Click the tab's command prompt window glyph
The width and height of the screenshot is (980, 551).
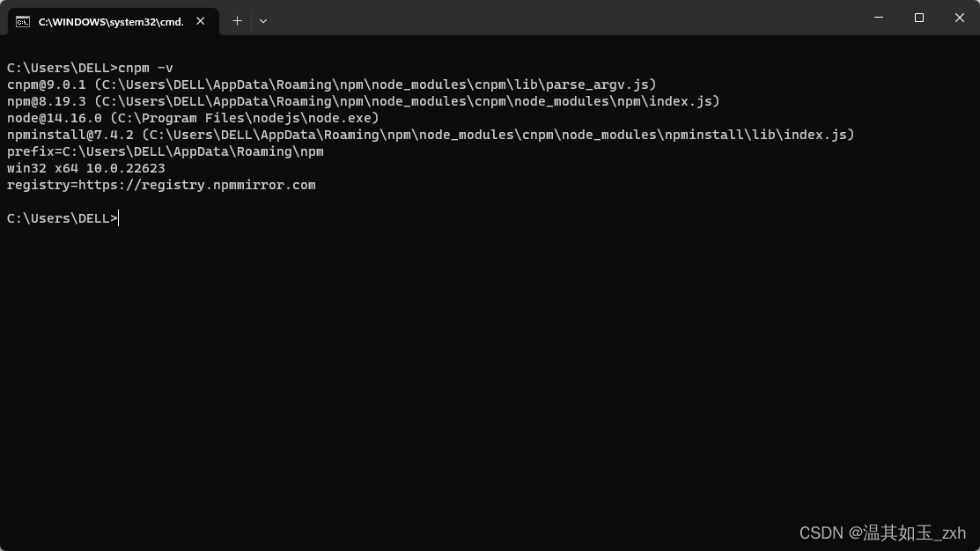pos(25,21)
